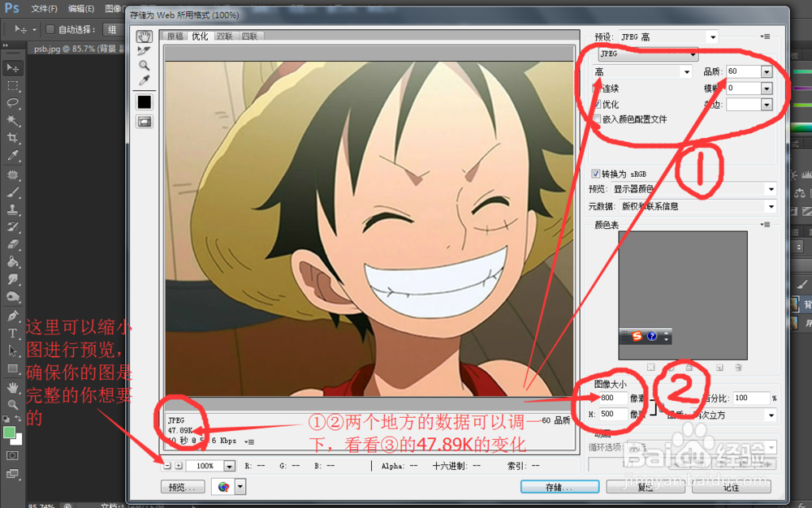Image resolution: width=812 pixels, height=508 pixels.
Task: Select the Clone Stamp tool
Action: (12, 209)
